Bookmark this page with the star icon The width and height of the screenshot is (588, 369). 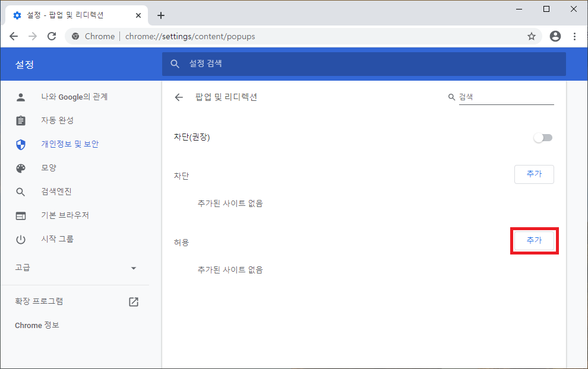pos(532,36)
